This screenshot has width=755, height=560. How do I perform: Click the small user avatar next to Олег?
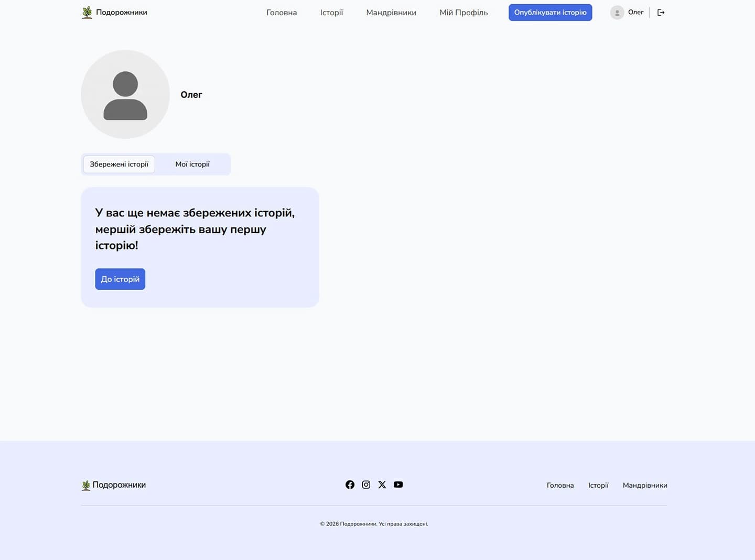(x=617, y=12)
